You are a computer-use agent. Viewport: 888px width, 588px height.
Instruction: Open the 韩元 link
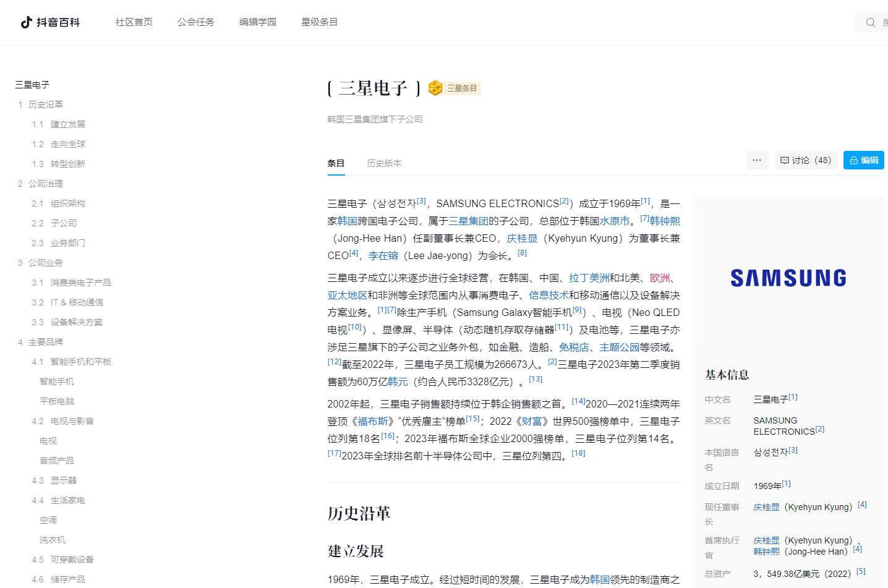click(398, 381)
